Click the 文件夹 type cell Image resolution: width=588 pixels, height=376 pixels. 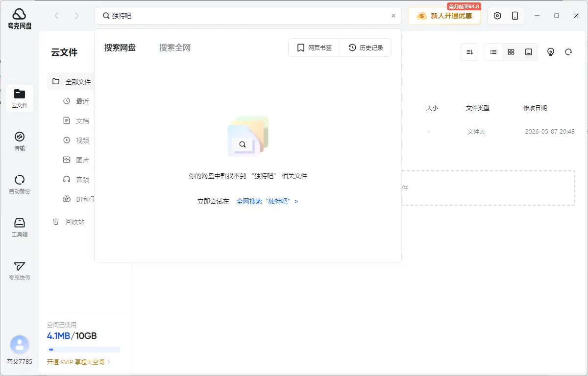[476, 132]
